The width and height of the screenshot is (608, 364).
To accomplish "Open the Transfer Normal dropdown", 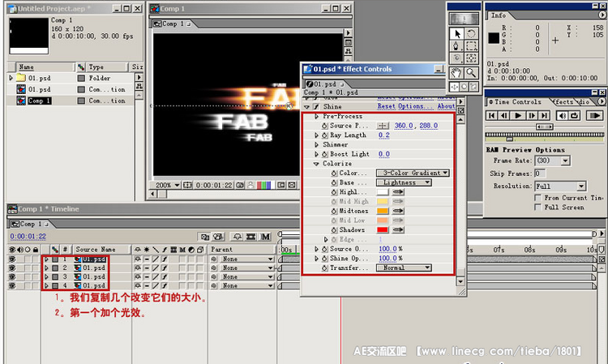I will (x=404, y=268).
